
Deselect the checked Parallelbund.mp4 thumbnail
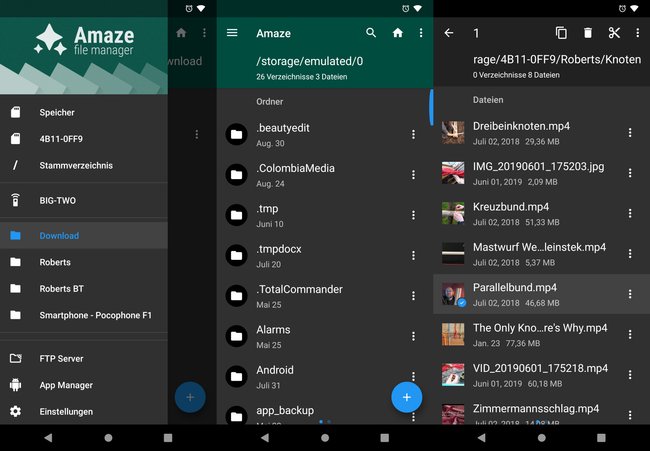coord(453,294)
